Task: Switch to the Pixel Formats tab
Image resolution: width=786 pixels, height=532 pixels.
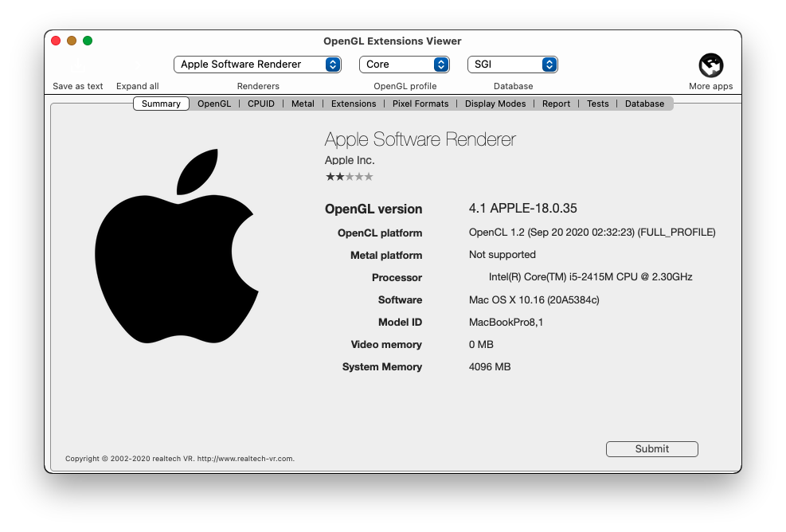Action: tap(420, 104)
